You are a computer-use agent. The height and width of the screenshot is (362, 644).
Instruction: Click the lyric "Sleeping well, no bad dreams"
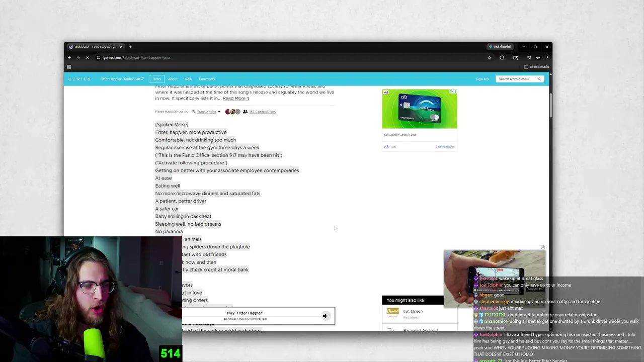coord(188,224)
